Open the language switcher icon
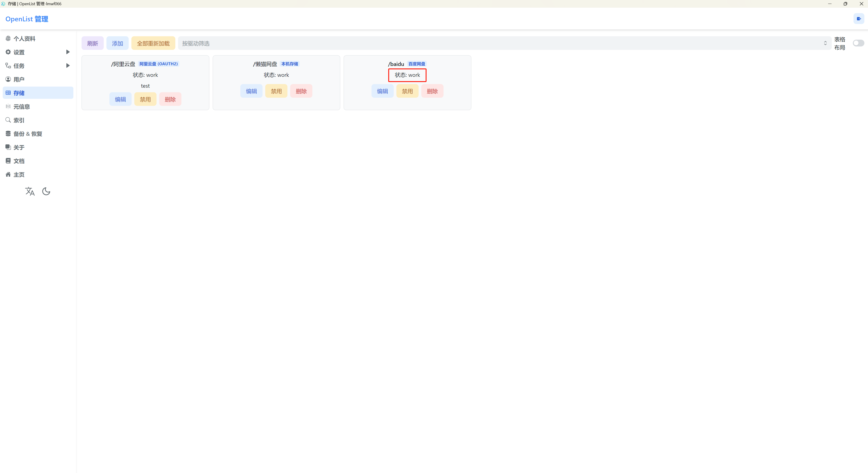 [30, 192]
